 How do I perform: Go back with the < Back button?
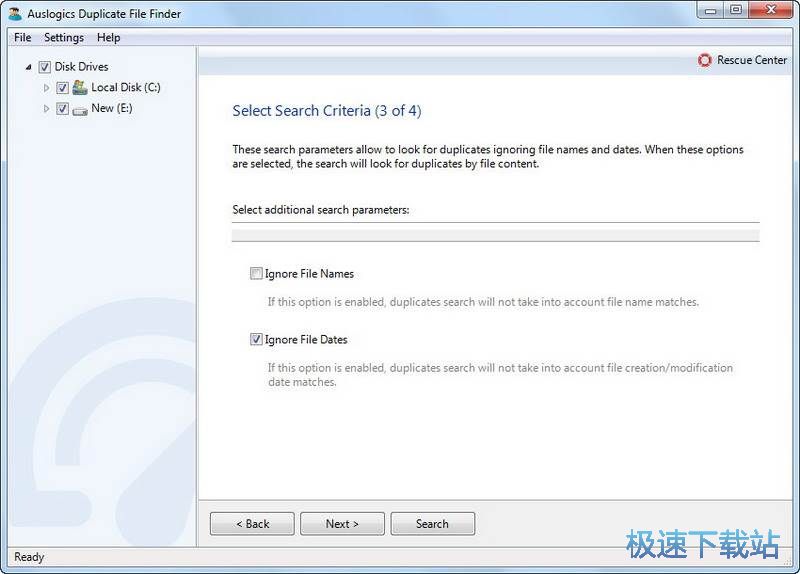click(252, 524)
